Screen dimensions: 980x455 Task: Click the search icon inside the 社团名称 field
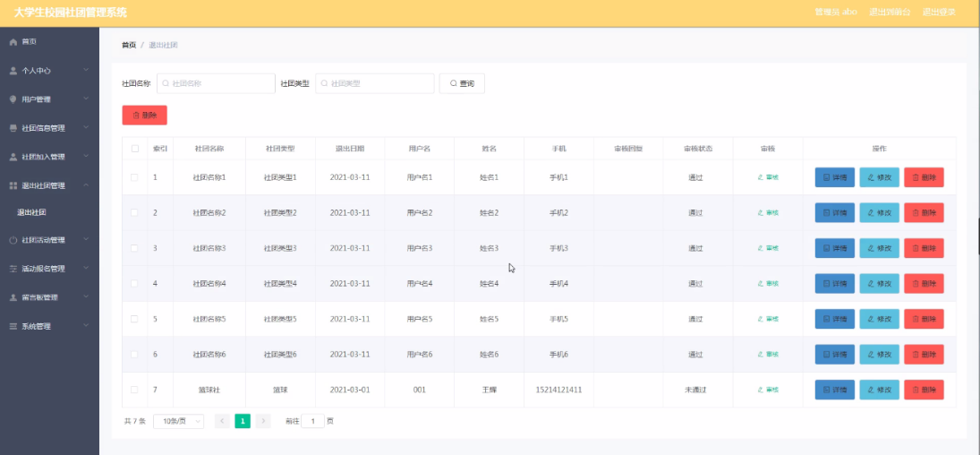pos(166,83)
